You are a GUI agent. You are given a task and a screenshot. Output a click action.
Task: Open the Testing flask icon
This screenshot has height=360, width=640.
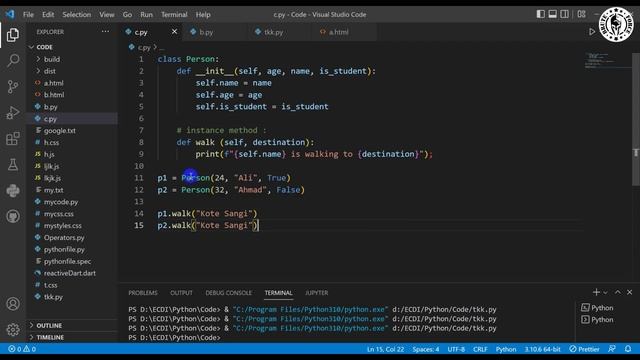(x=13, y=165)
